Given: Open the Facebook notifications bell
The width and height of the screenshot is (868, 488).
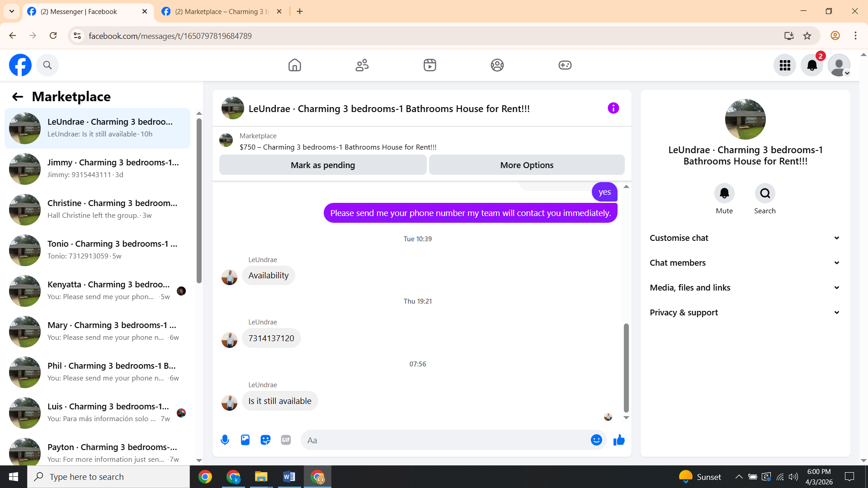Looking at the screenshot, I should coord(812,66).
